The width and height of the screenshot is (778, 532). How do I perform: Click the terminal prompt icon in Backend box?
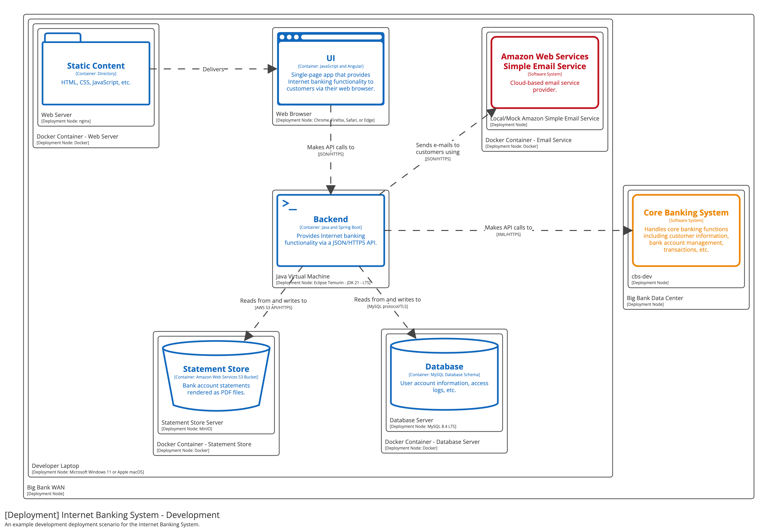click(289, 205)
